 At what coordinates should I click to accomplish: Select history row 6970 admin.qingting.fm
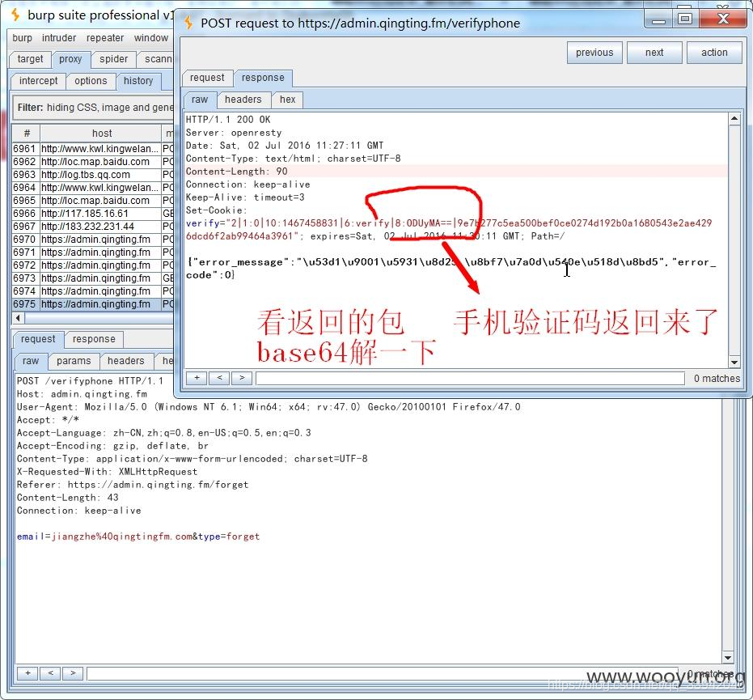click(93, 240)
